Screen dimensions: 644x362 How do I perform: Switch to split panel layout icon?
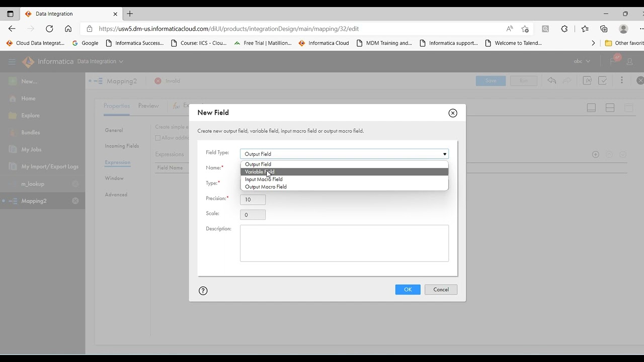(610, 108)
